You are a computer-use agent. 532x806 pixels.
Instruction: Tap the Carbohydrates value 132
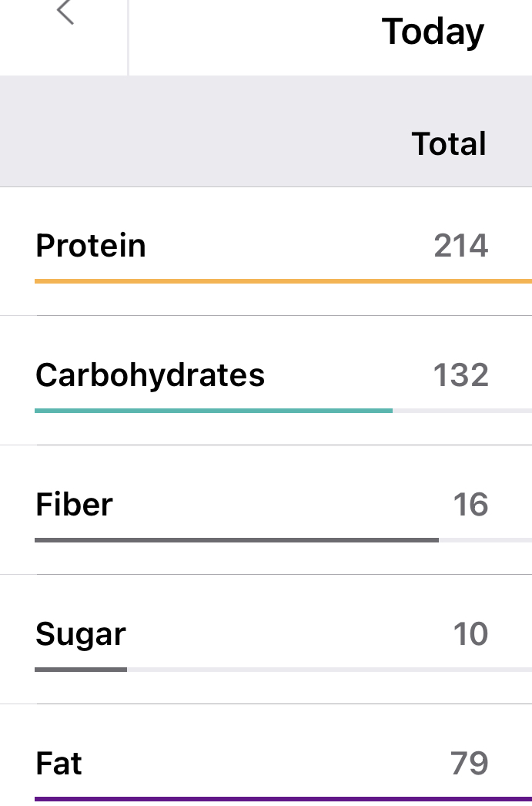click(x=460, y=375)
